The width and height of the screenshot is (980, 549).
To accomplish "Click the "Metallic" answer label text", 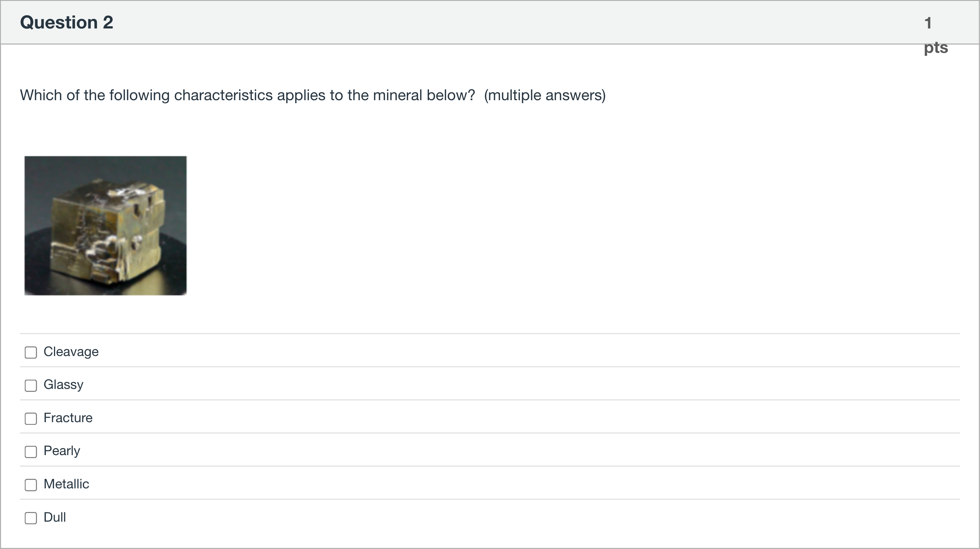I will [67, 484].
